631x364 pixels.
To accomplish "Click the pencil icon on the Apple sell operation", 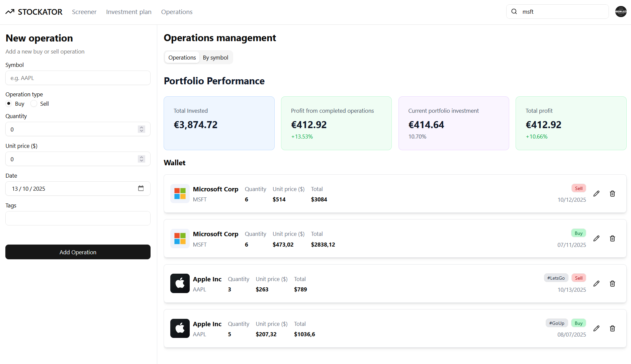I will 597,283.
